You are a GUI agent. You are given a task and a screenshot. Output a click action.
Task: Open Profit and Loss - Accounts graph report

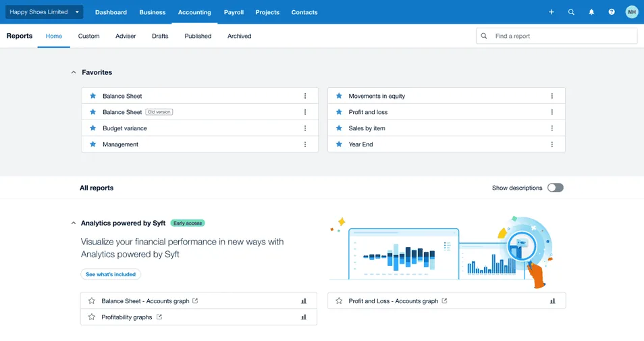(393, 300)
